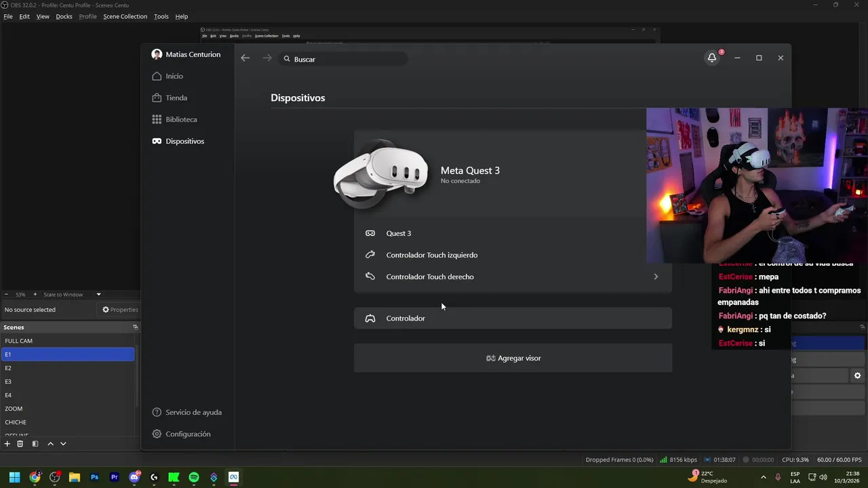
Task: Move scene up arrow
Action: point(50,443)
